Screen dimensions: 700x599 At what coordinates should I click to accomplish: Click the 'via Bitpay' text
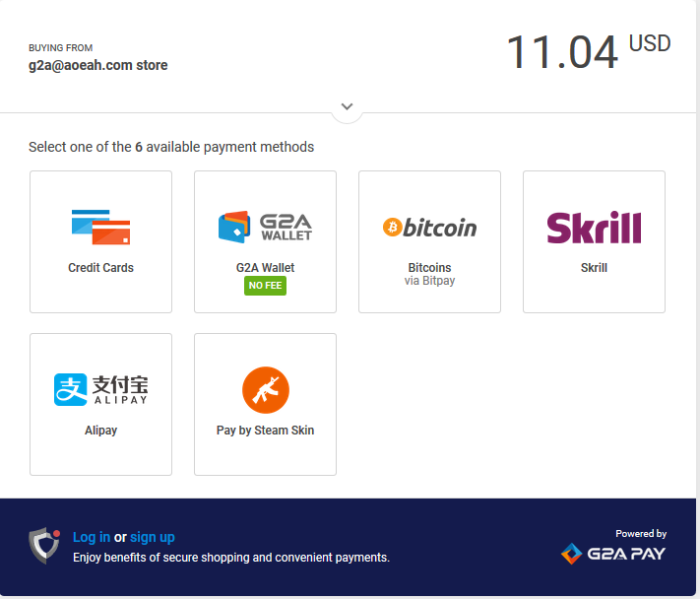429,281
